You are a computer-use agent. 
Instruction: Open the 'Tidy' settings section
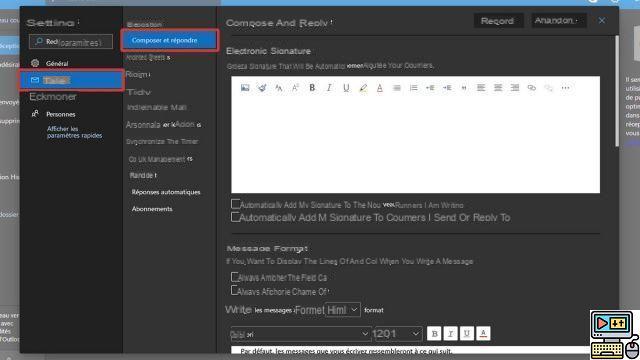coord(139,92)
